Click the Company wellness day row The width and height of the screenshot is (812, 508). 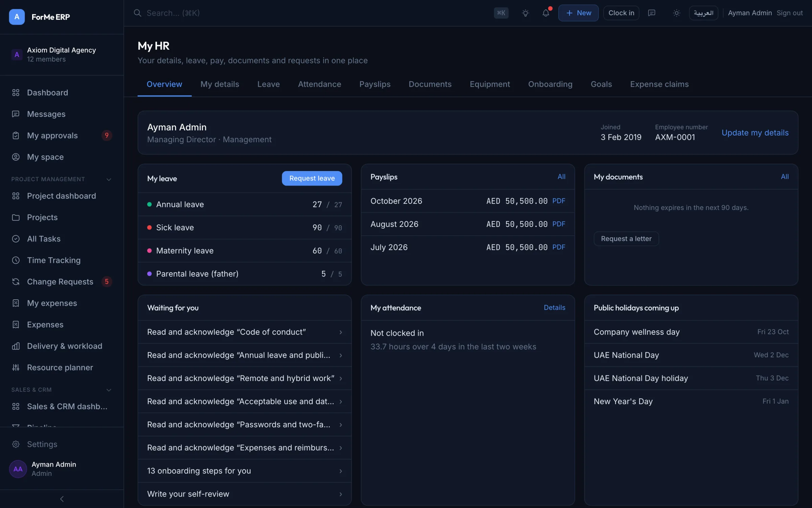691,332
